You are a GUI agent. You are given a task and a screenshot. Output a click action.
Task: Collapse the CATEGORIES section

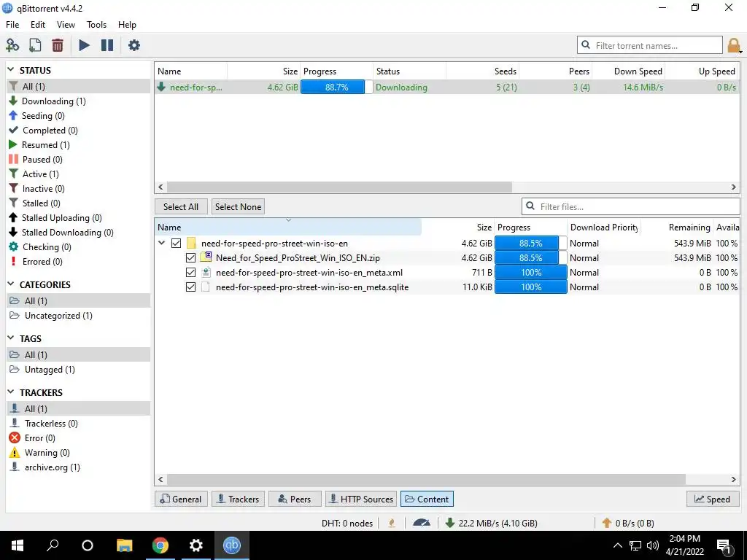(11, 284)
